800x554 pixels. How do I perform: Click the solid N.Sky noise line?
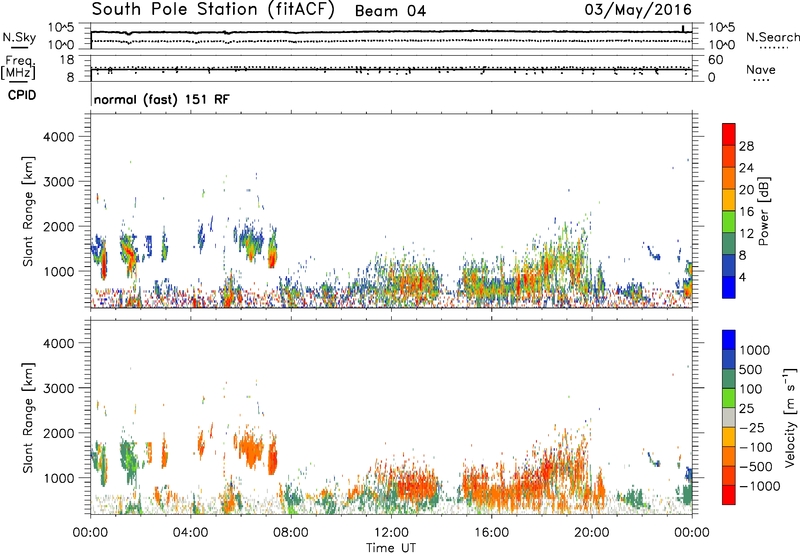click(x=391, y=32)
